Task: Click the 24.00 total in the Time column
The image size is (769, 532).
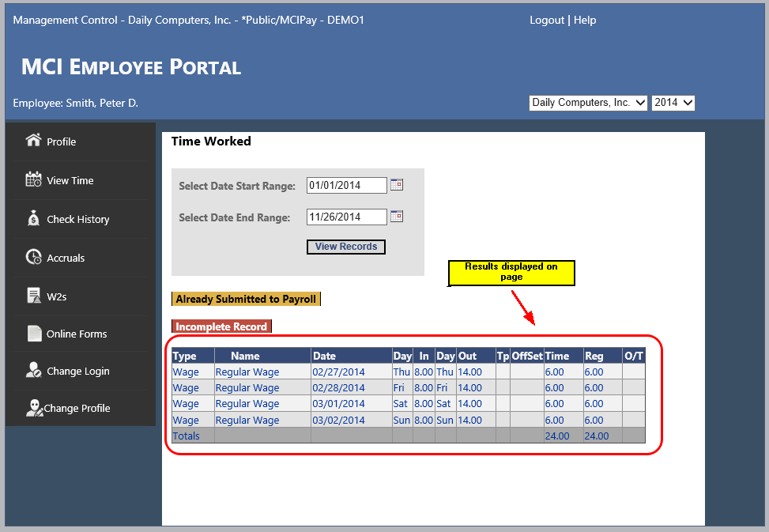Action: pos(557,436)
